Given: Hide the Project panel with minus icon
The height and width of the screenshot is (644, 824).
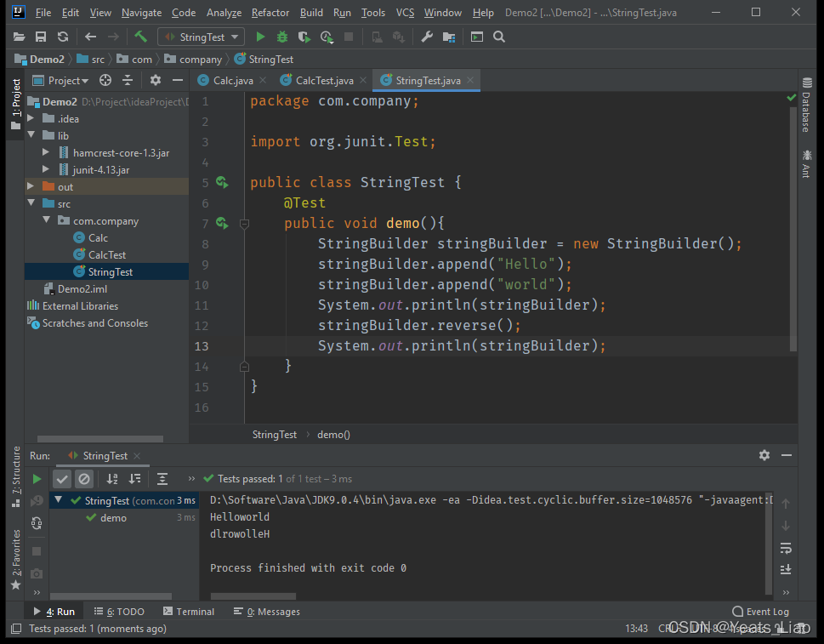Looking at the screenshot, I should [178, 81].
